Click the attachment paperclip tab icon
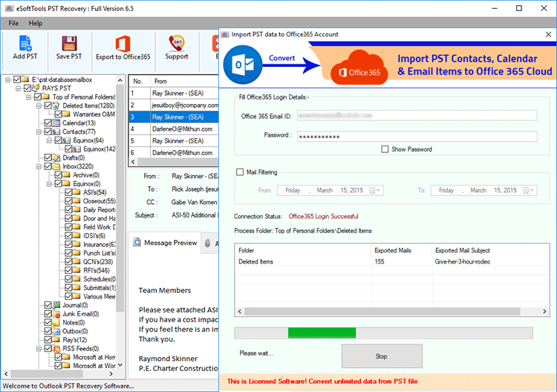557x392 pixels. pos(207,243)
